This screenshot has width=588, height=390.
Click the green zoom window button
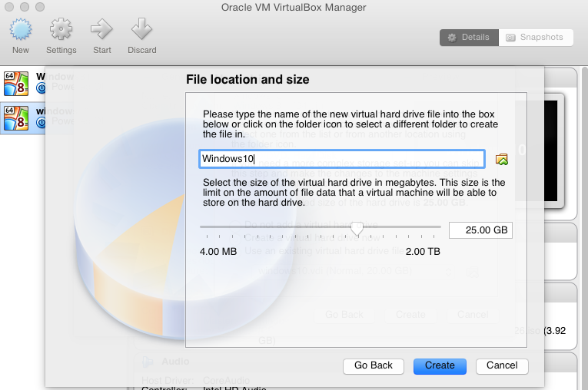click(x=38, y=7)
